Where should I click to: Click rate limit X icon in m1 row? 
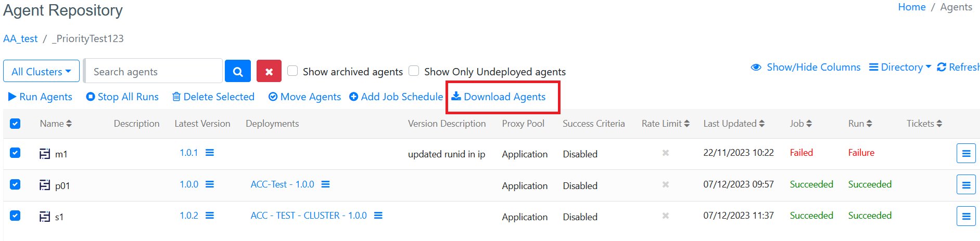coord(665,153)
